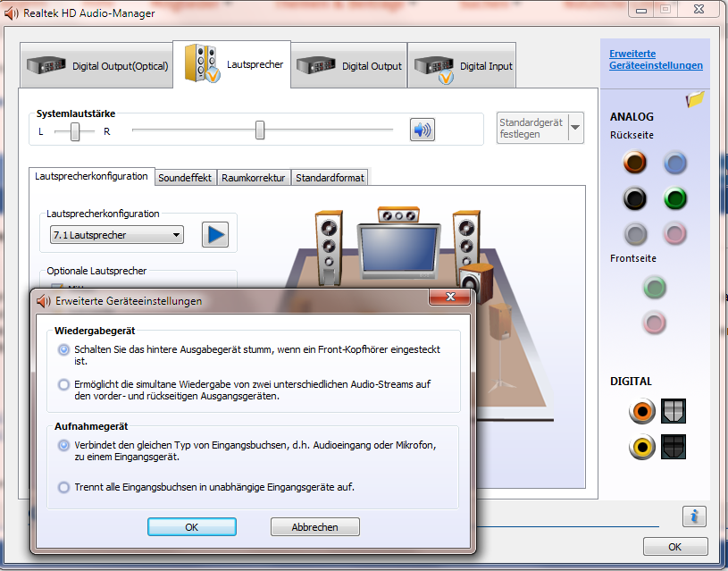Click the grey rear analog jack
Screen dimensions: 728x571
(x=635, y=234)
